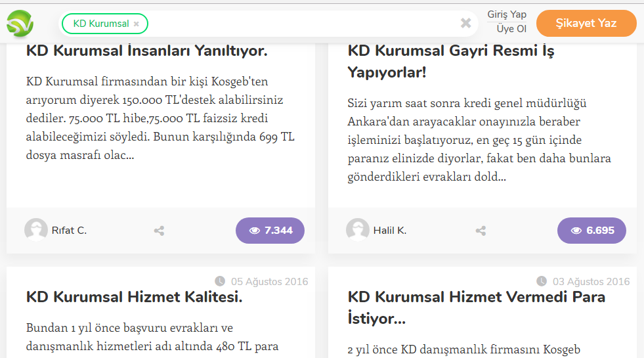Open Halil K. user name
The height and width of the screenshot is (358, 644).
click(390, 230)
